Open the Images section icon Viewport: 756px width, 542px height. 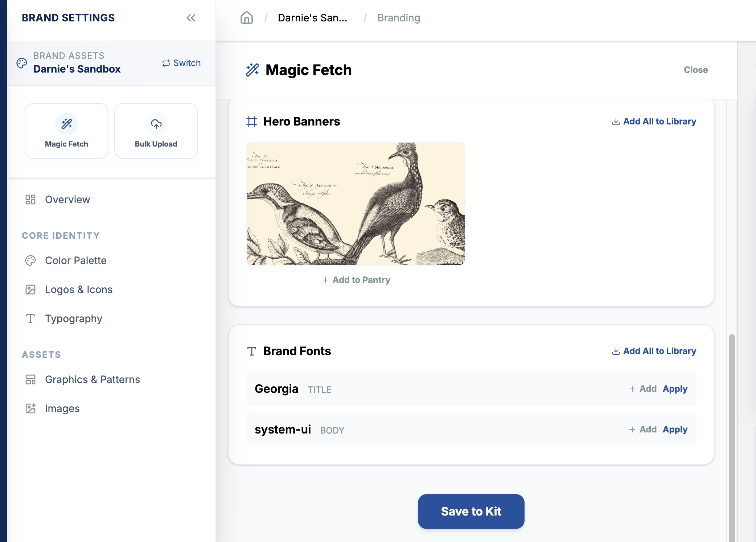coord(30,408)
